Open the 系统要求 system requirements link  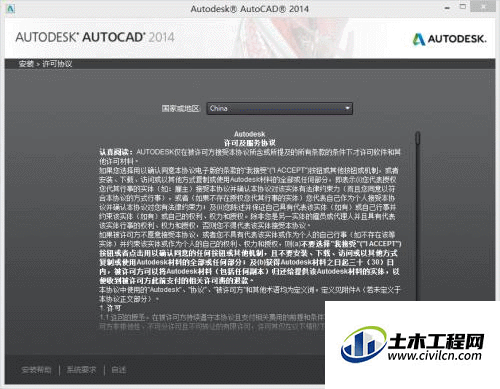coord(81,370)
